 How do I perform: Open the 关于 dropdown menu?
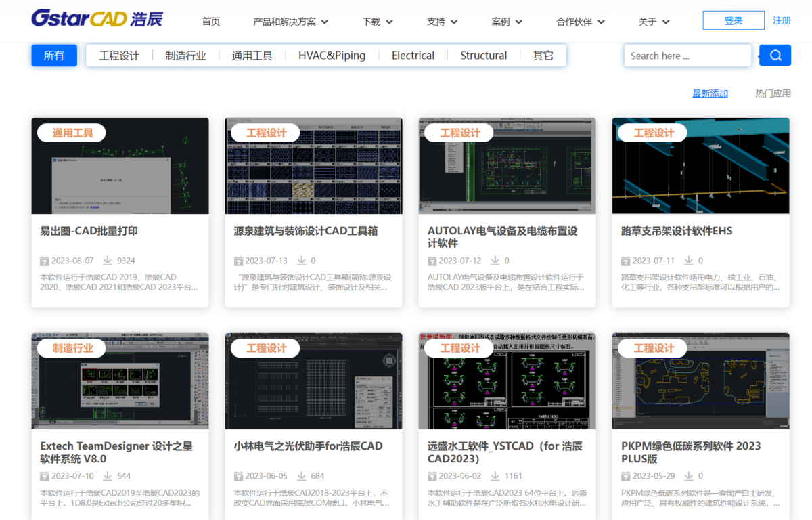point(654,21)
